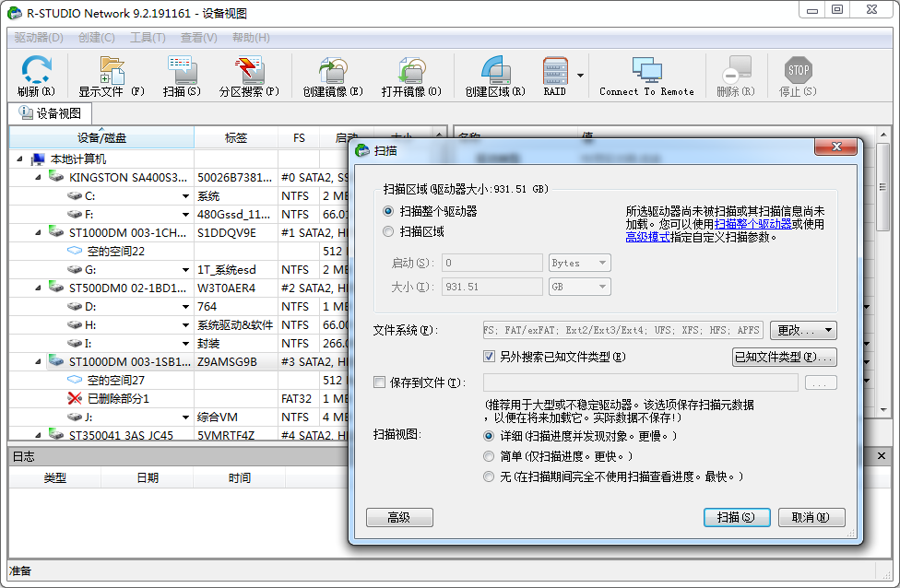This screenshot has height=588, width=900.
Task: Close the Scan (扫描) dialog
Action: click(x=835, y=147)
